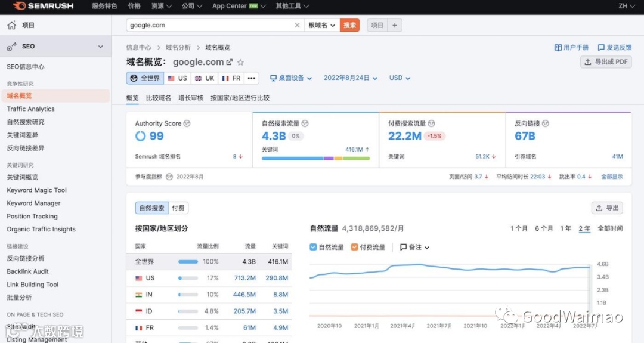
Task: Switch to the 概览 tab
Action: [132, 98]
